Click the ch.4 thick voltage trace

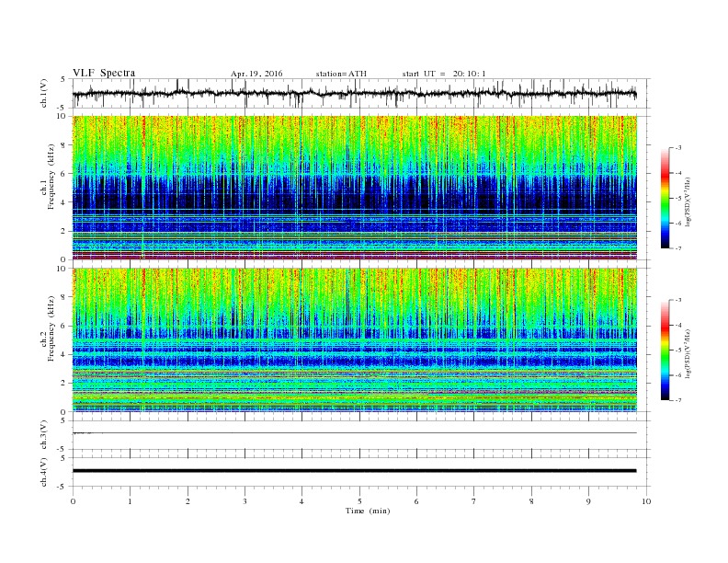355,471
